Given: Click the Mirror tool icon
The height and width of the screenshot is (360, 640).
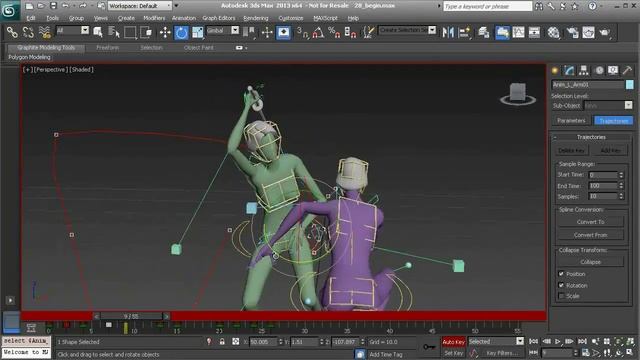Looking at the screenshot, I should pos(448,32).
